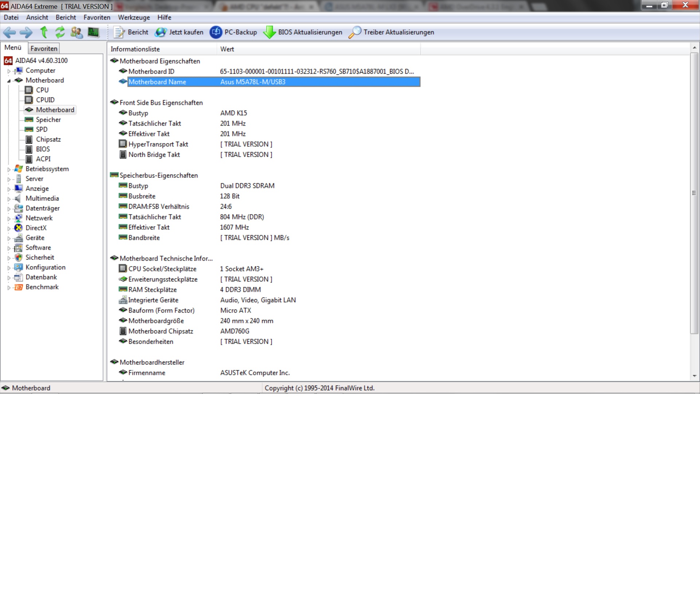Click the Wert column header
Screen dimensions: 700x597
pyautogui.click(x=227, y=49)
